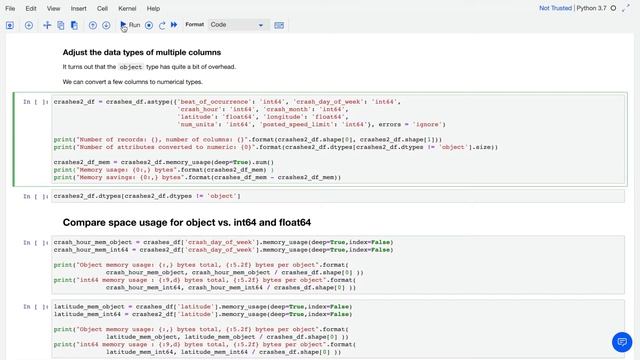Screen dimensions: 640x360
Task: Move the selected cell up
Action: pyautogui.click(x=93, y=25)
